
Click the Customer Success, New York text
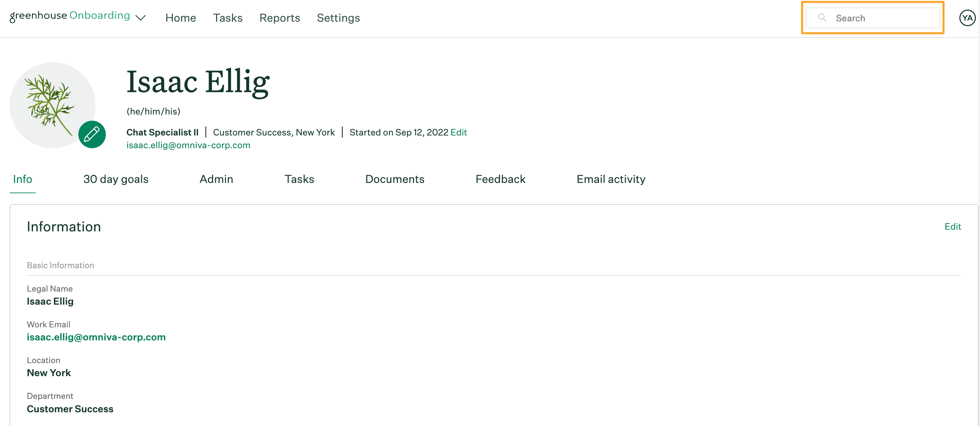point(274,132)
